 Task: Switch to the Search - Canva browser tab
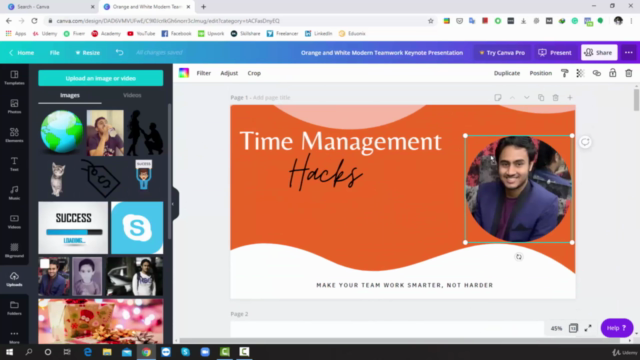tap(51, 7)
